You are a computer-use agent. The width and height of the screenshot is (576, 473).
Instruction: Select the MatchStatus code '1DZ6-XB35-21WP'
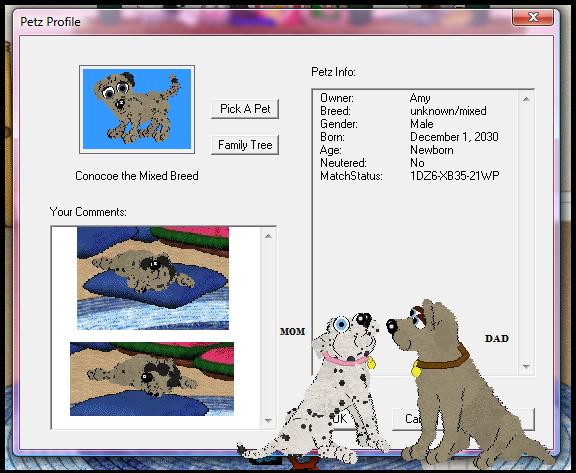[x=455, y=176]
